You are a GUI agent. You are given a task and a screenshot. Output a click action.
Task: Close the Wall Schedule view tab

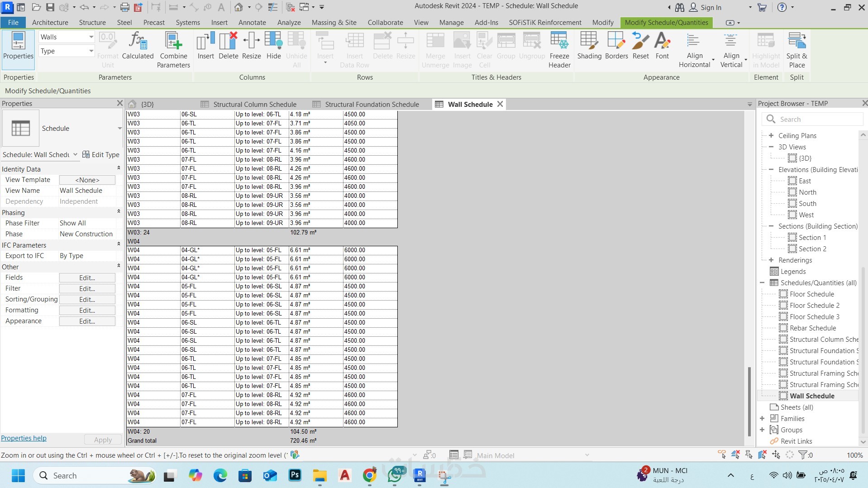coord(500,104)
